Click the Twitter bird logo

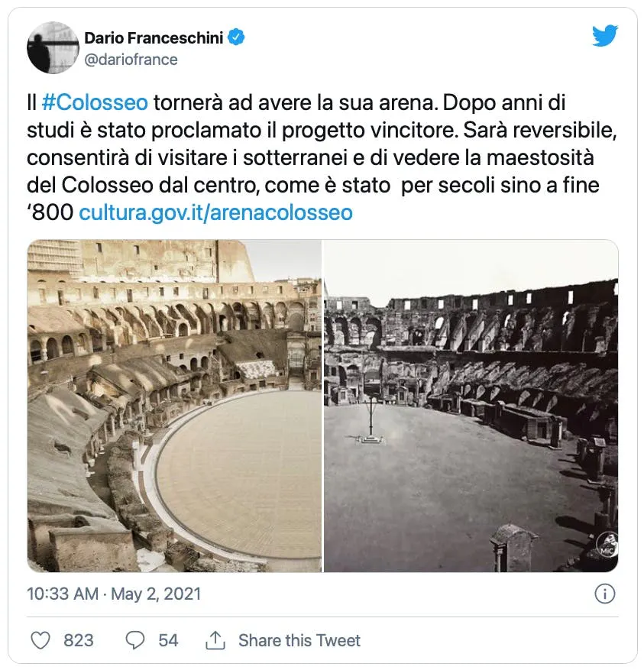(605, 36)
